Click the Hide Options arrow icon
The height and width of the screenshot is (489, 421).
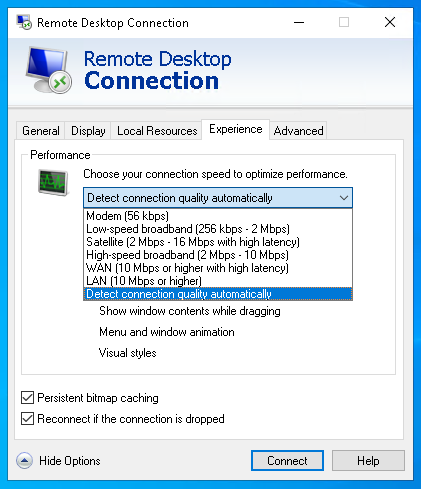pyautogui.click(x=24, y=461)
